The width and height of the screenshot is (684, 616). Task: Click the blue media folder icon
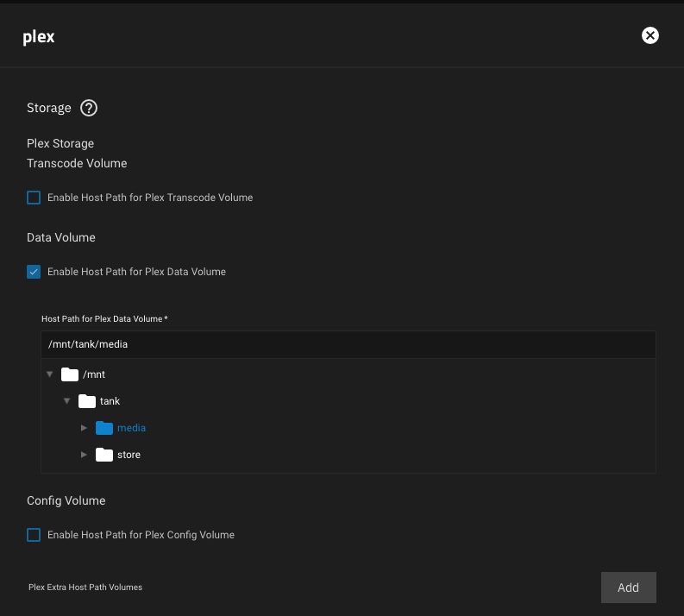tap(104, 428)
